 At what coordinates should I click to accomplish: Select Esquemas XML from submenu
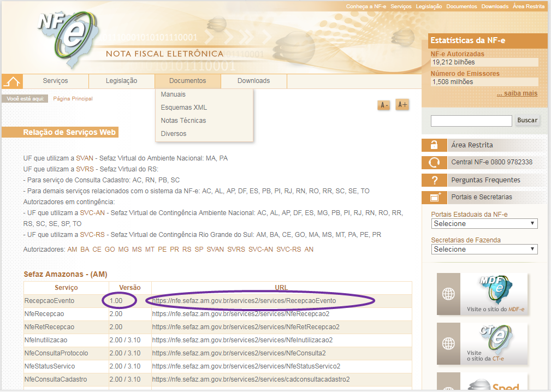184,108
